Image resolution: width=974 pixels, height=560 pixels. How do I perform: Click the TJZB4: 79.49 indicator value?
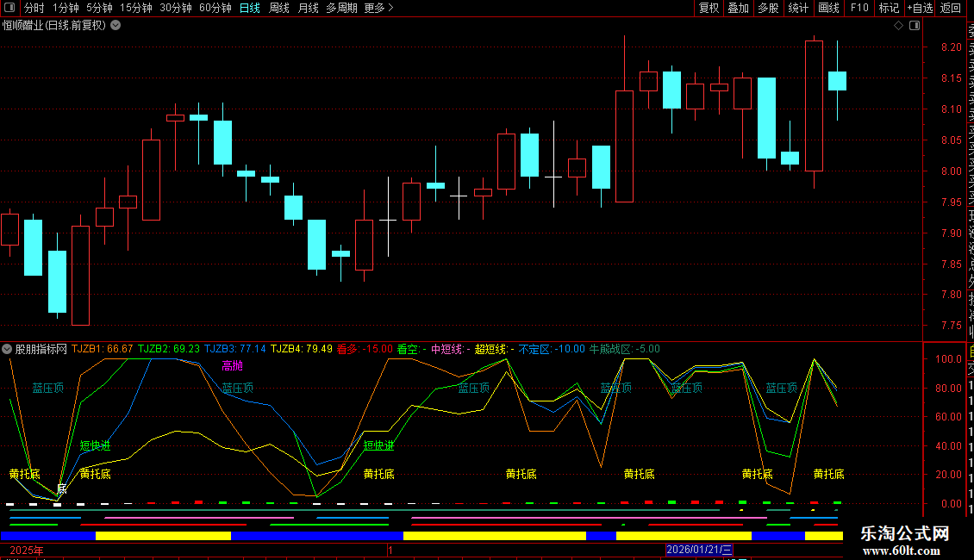tap(302, 349)
